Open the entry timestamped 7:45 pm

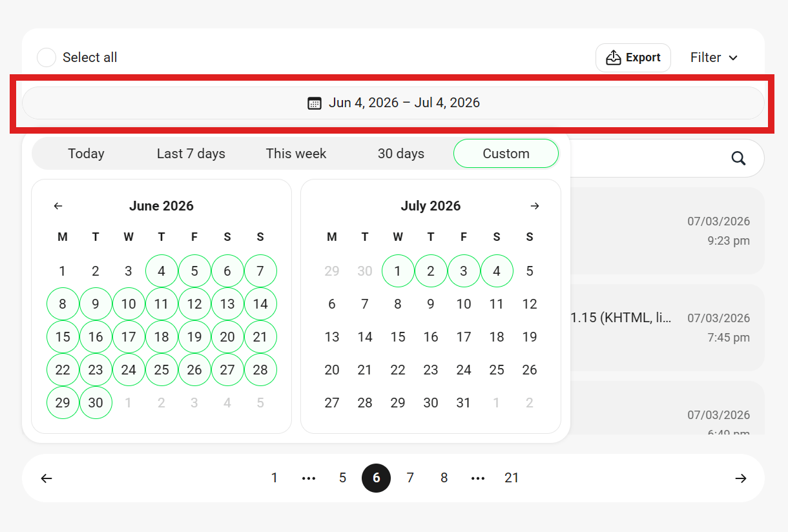(667, 327)
